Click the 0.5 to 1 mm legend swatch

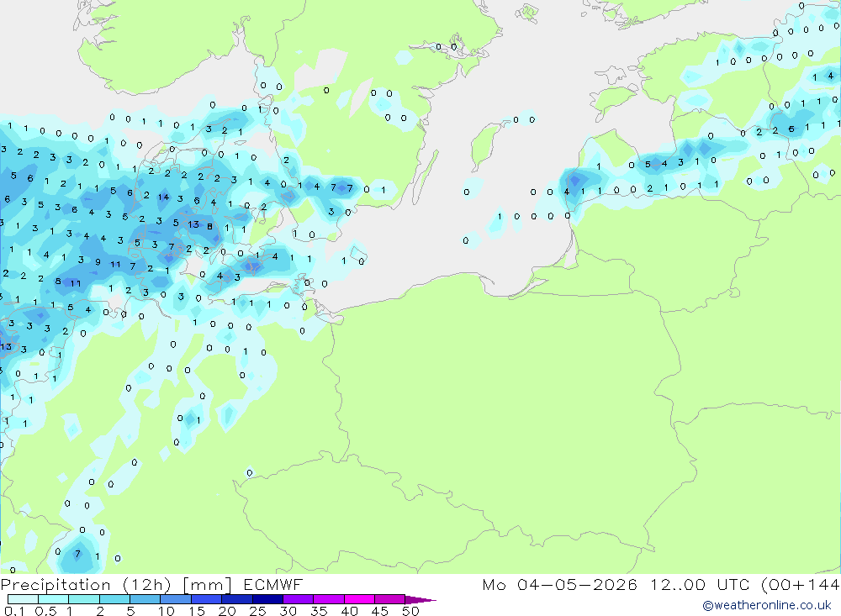coord(54,599)
